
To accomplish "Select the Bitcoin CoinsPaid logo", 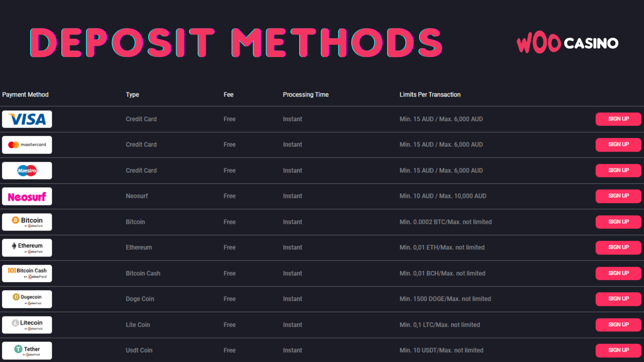I will (x=27, y=222).
